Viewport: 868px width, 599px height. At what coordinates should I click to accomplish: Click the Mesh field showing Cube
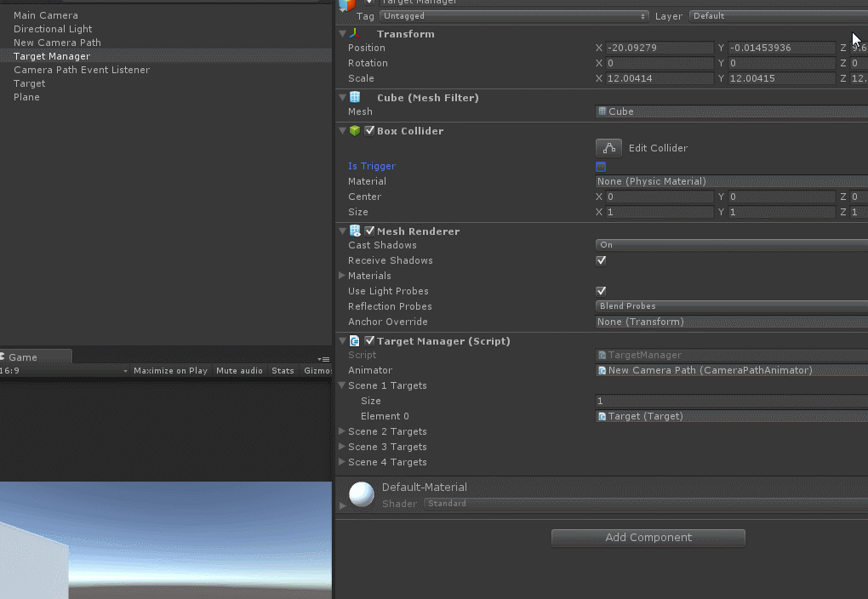tap(731, 111)
